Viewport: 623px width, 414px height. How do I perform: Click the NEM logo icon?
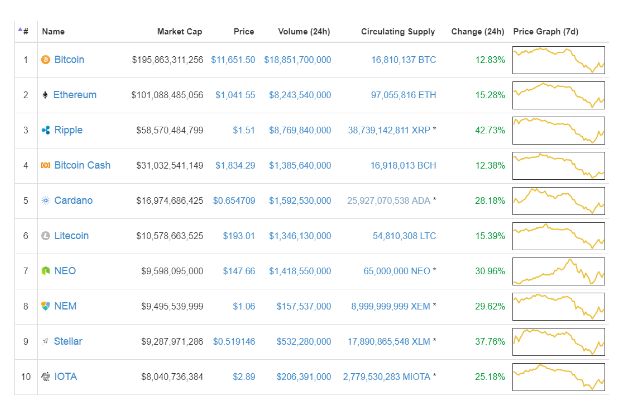[x=46, y=306]
